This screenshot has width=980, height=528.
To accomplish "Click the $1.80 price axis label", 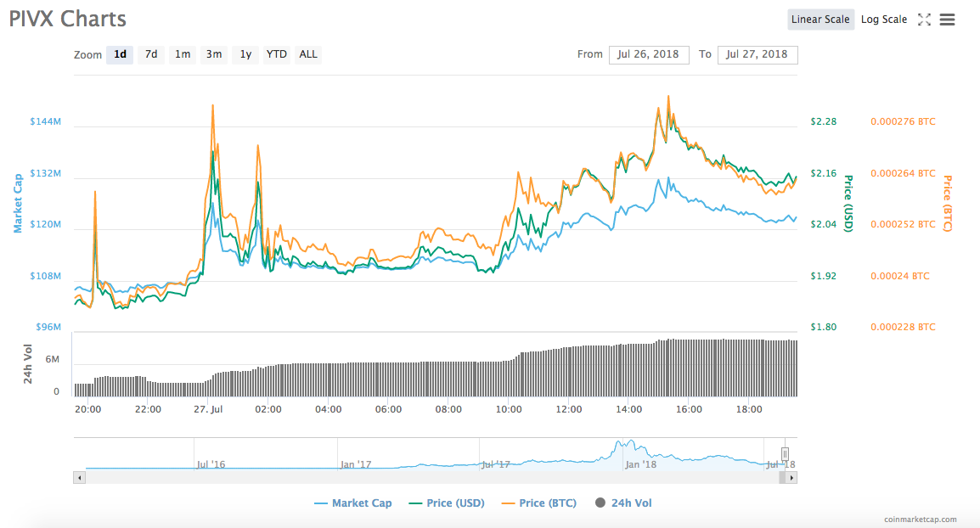I will (x=823, y=327).
